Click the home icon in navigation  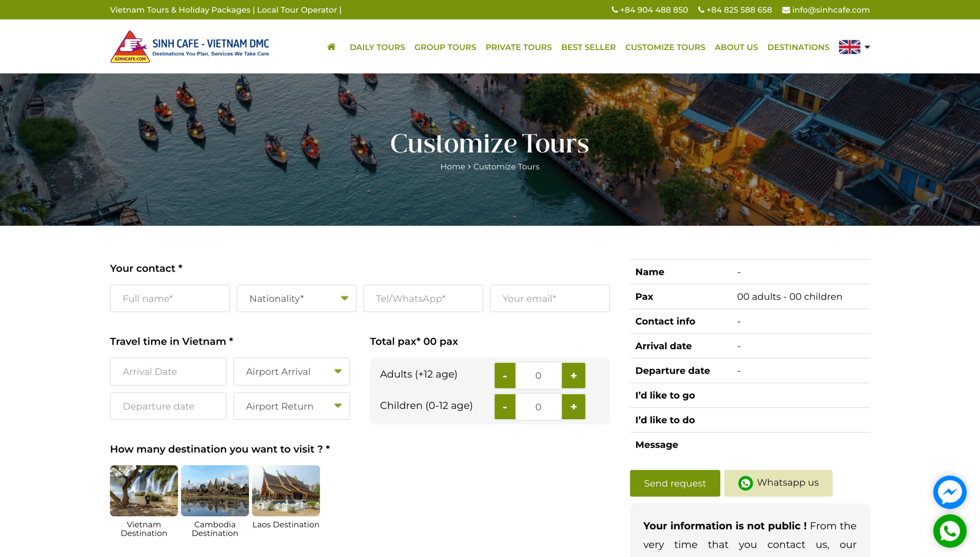331,47
